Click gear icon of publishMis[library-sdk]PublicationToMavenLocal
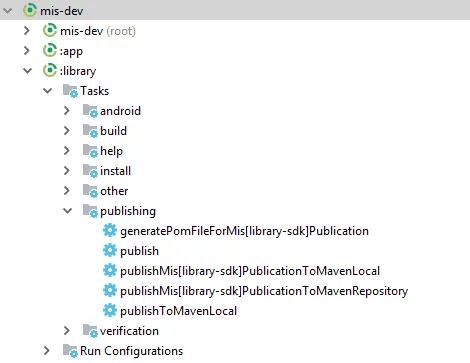 pyautogui.click(x=110, y=270)
